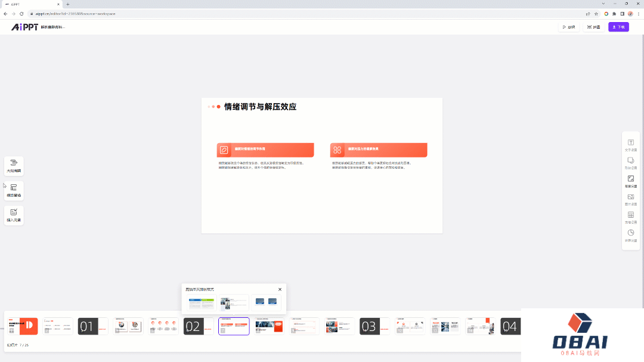Open the image settings panel (图片设置)

630,197
